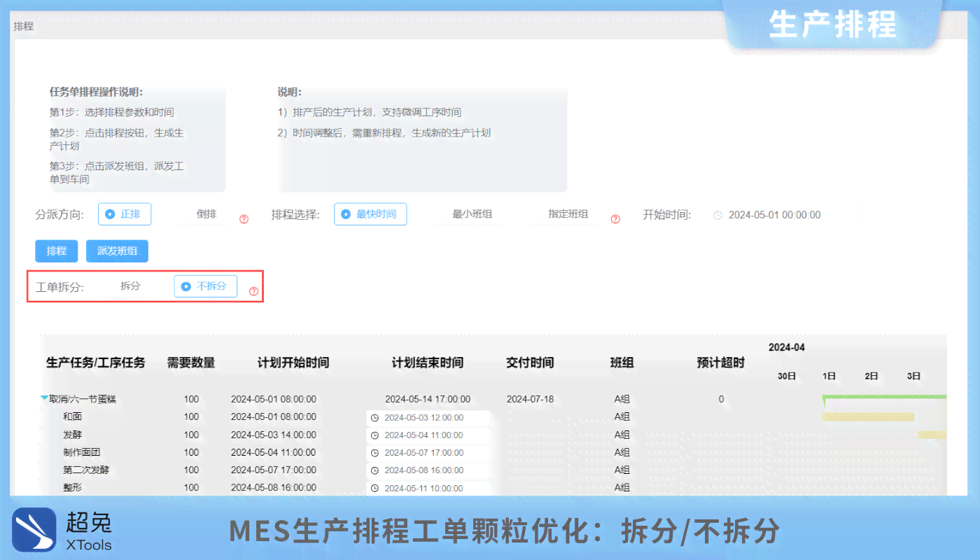The image size is (980, 560).
Task: Click the blue 排程 button
Action: (x=57, y=251)
